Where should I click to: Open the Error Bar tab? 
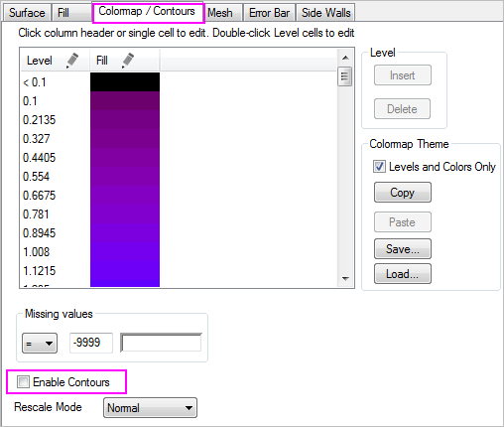pos(269,13)
